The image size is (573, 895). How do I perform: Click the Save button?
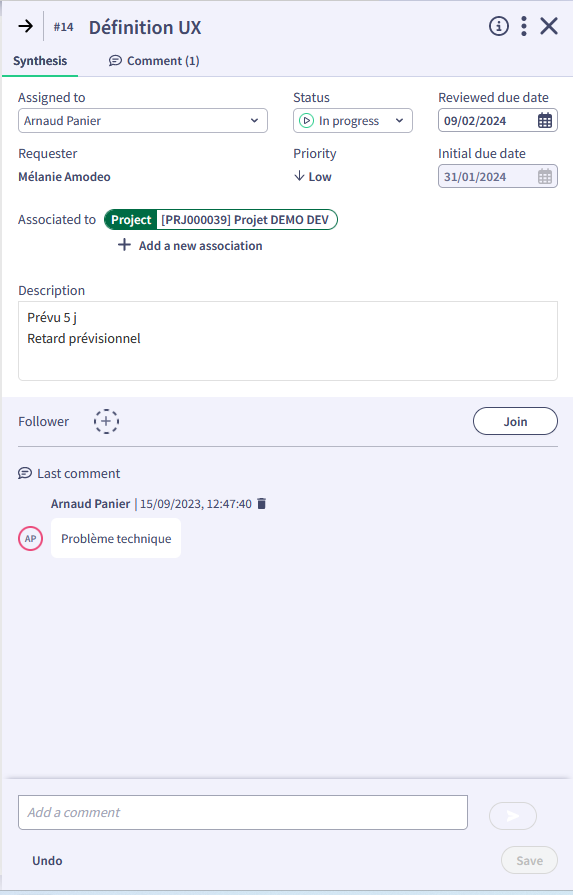(529, 861)
